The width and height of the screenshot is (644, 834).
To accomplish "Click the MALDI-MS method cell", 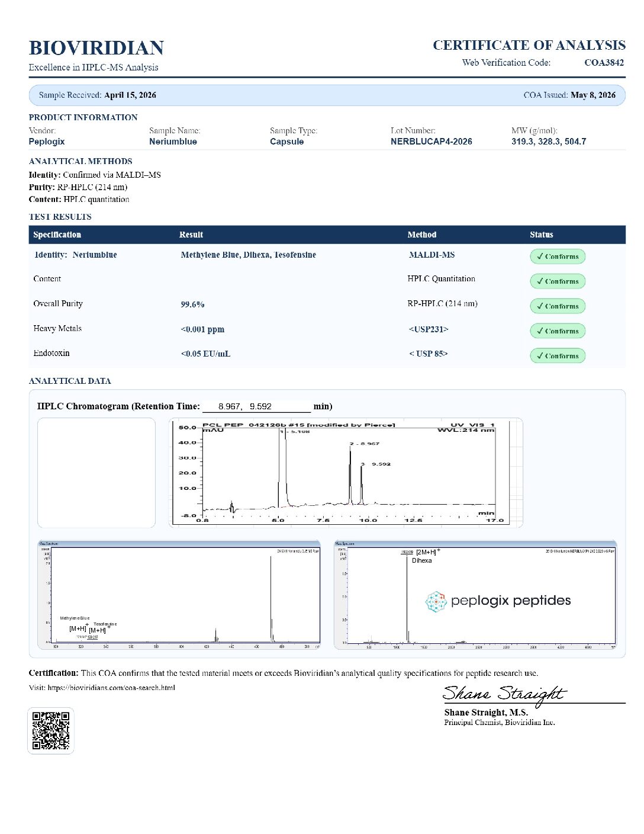I will click(432, 255).
